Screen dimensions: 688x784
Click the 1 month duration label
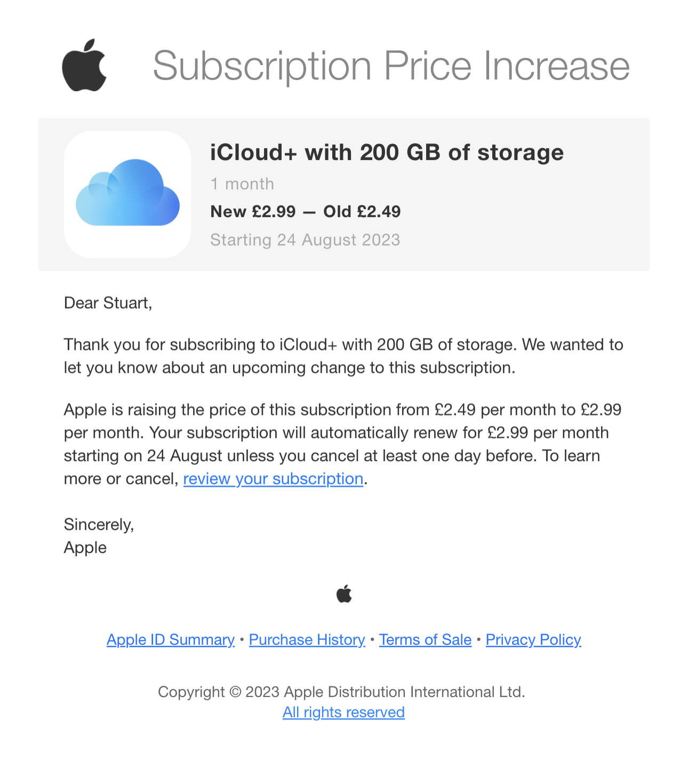click(x=242, y=184)
